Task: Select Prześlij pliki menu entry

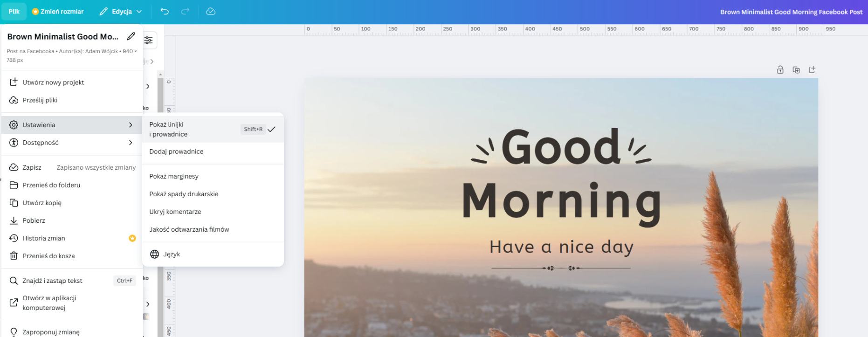Action: click(x=72, y=100)
